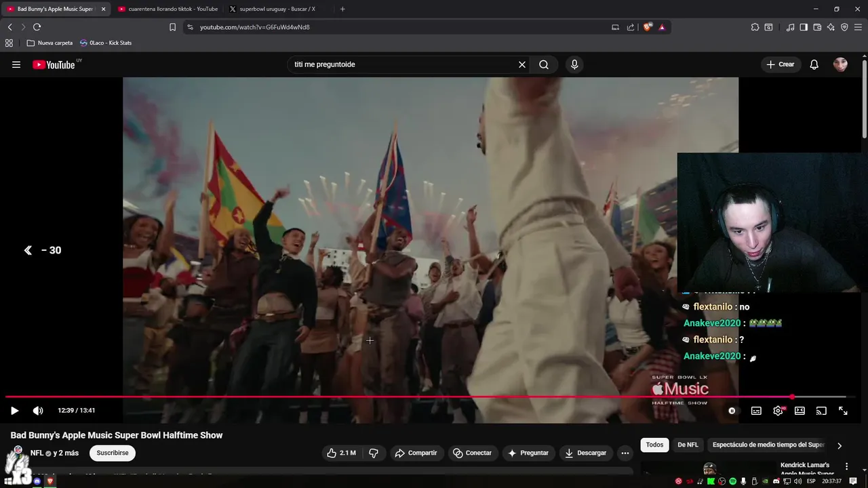Select the Todos filter chip
The width and height of the screenshot is (868, 488).
pos(654,445)
